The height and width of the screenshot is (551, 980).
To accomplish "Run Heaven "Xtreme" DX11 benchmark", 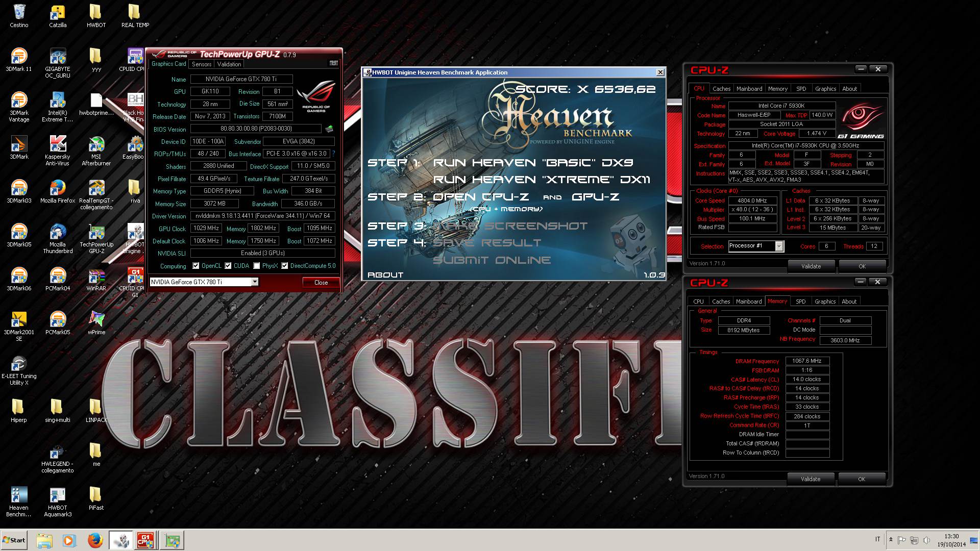I will point(542,180).
